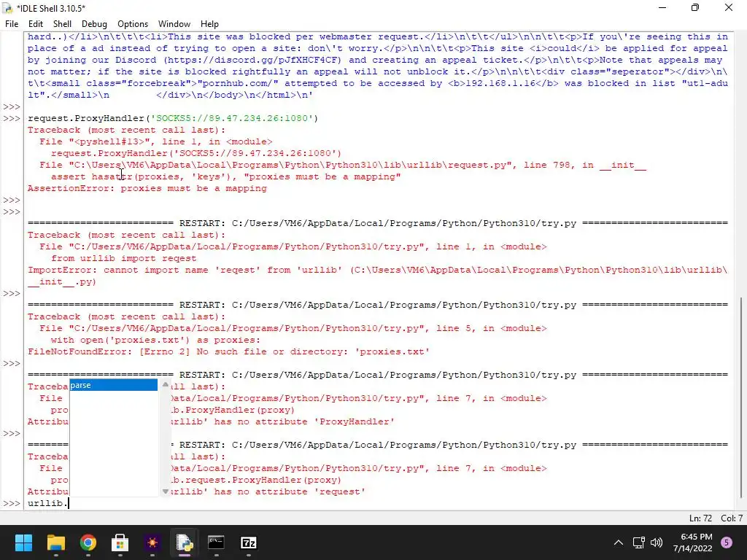Open clock showing 6:45 PM
This screenshot has height=560, width=747.
click(693, 542)
